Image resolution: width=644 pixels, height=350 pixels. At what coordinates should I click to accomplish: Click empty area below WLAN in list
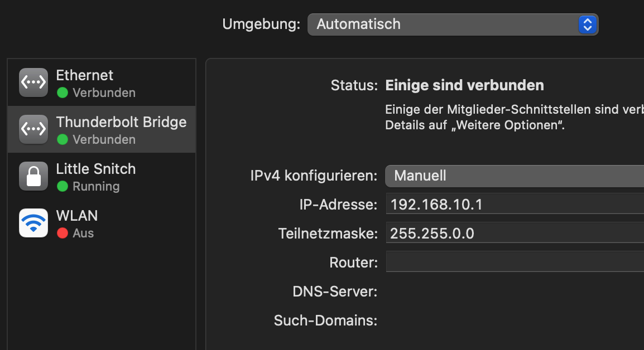coord(100,295)
